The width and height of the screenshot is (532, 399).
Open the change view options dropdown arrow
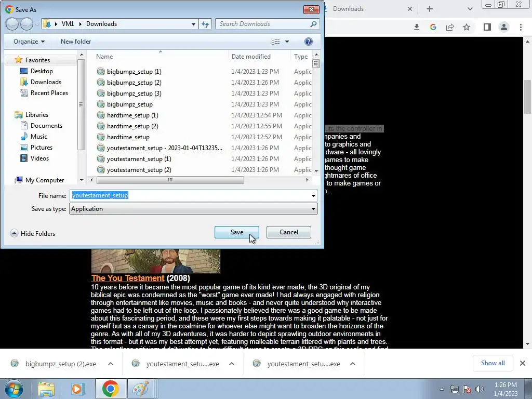(x=287, y=42)
